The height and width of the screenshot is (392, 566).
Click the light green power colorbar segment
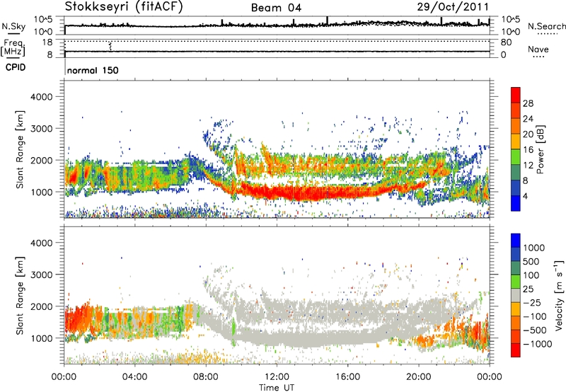point(516,156)
